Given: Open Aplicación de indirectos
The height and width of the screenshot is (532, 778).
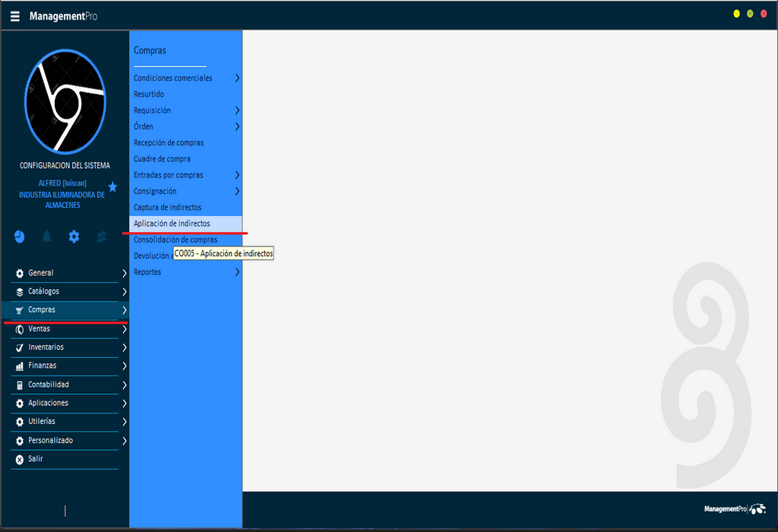Looking at the screenshot, I should click(172, 223).
